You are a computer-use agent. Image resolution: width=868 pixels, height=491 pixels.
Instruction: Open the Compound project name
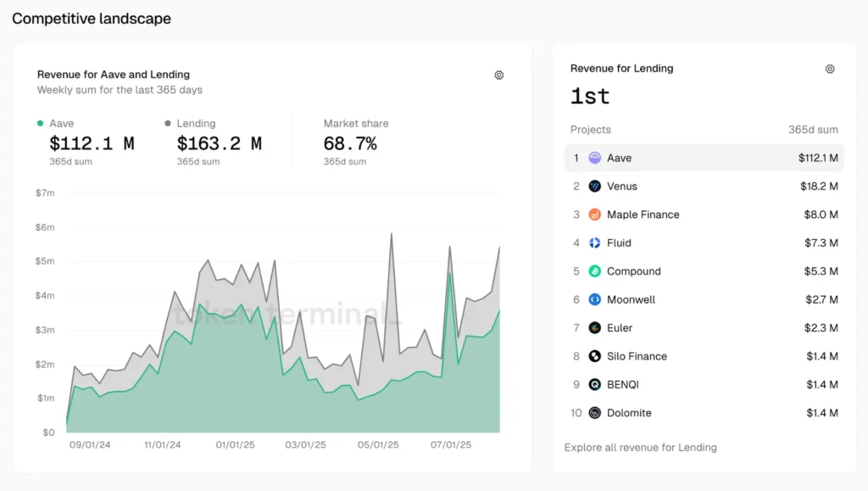634,271
